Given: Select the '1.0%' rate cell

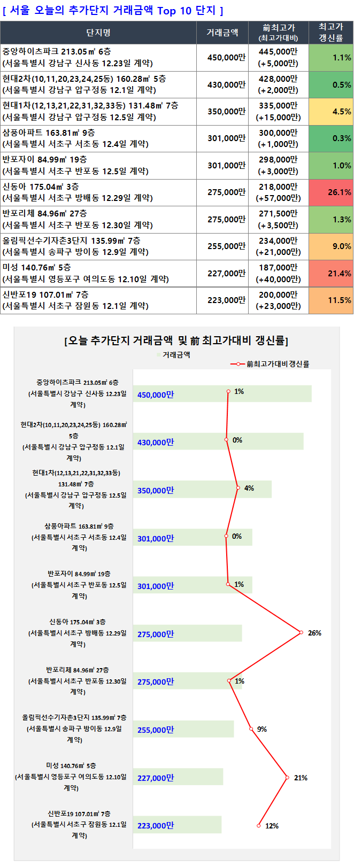Looking at the screenshot, I should (x=331, y=166).
